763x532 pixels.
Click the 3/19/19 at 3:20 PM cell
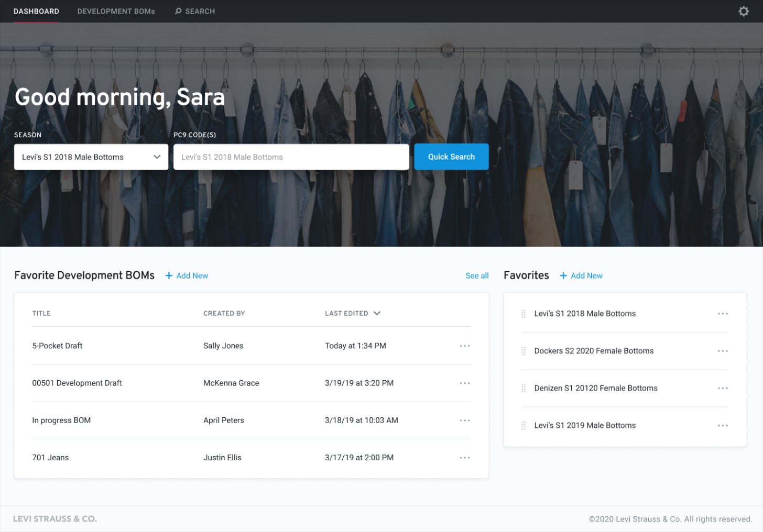tap(359, 383)
